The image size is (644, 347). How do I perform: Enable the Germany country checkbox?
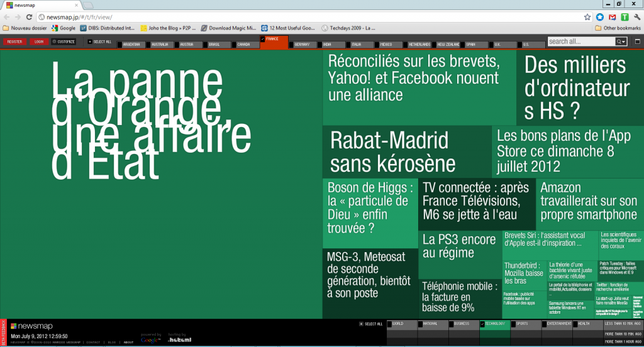(291, 45)
